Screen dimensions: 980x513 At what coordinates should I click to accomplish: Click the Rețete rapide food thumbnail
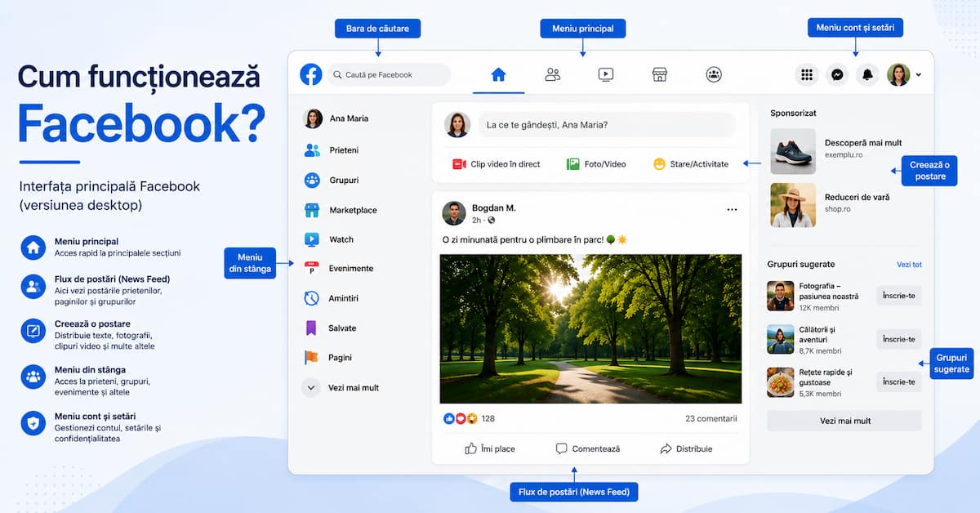(x=781, y=382)
